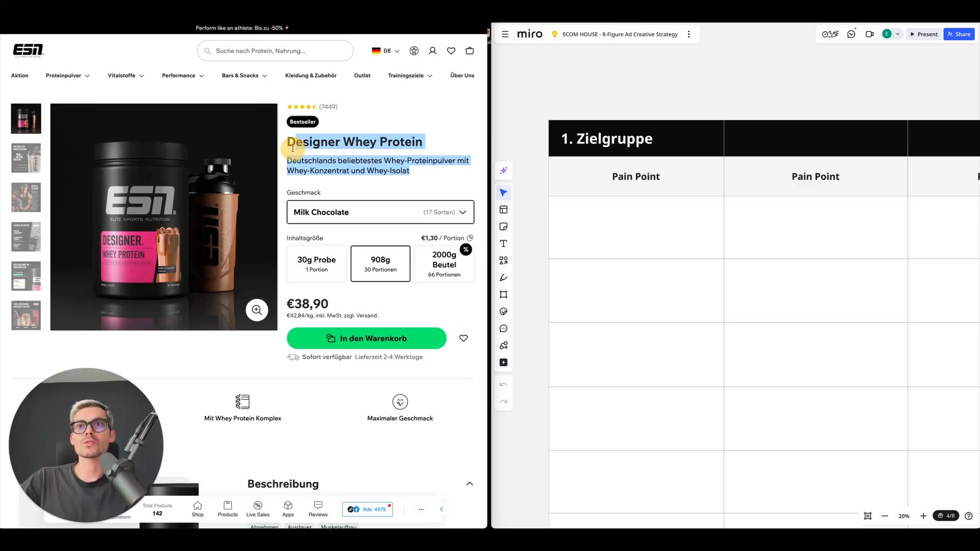Image resolution: width=980 pixels, height=551 pixels.
Task: Click In den Warenkorb button
Action: [x=366, y=338]
